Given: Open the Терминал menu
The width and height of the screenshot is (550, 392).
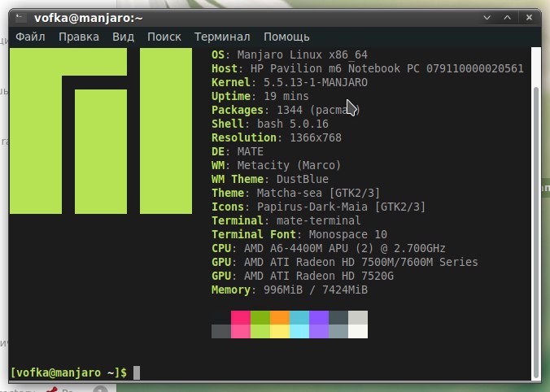Looking at the screenshot, I should (x=222, y=37).
